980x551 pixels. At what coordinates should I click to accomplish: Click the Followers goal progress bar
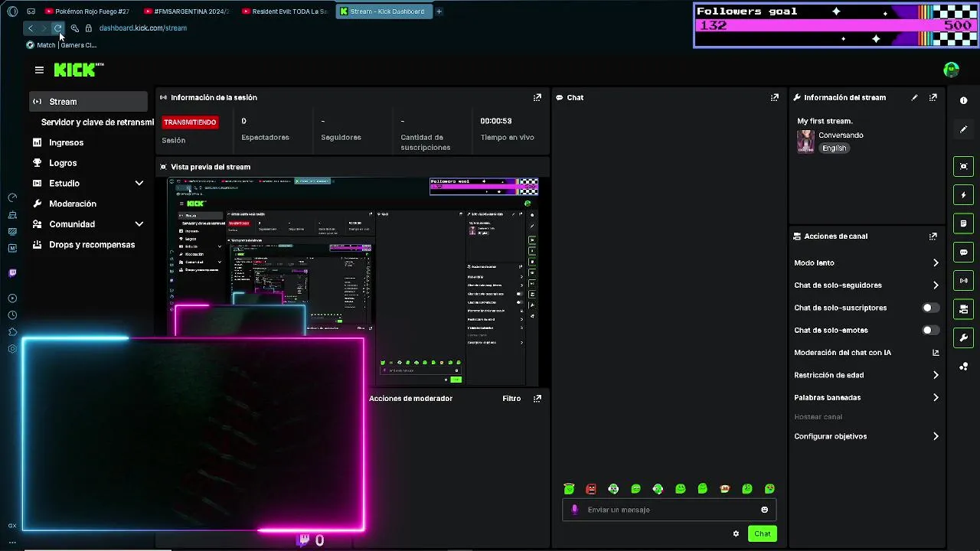tap(835, 25)
